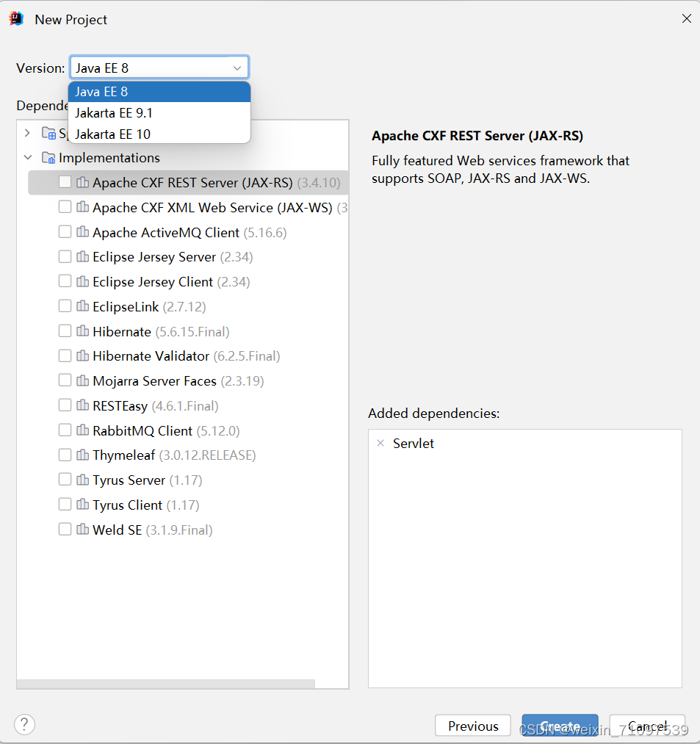
Task: Choose Jakarta EE 10 from version list
Action: tap(159, 134)
